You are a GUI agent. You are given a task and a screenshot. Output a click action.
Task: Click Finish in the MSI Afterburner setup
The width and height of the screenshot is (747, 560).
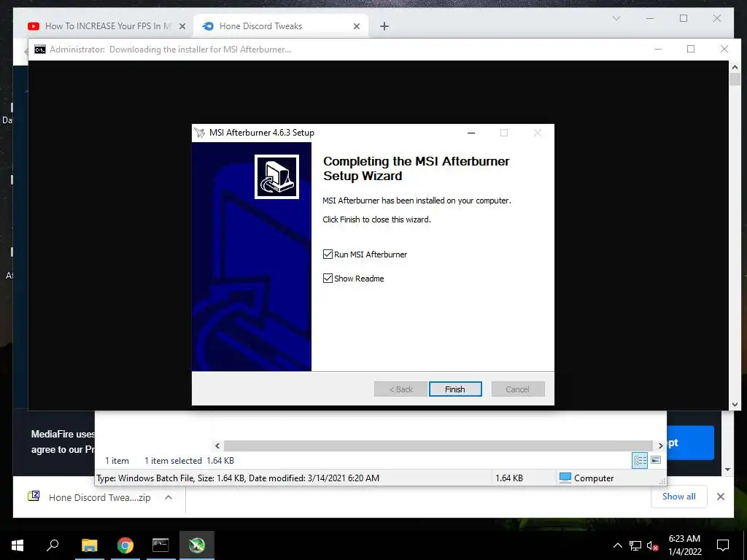[455, 389]
